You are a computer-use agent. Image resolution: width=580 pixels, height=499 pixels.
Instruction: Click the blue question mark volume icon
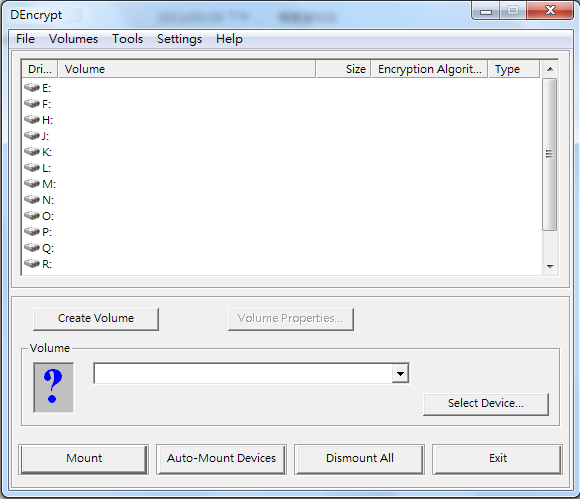pyautogui.click(x=54, y=387)
